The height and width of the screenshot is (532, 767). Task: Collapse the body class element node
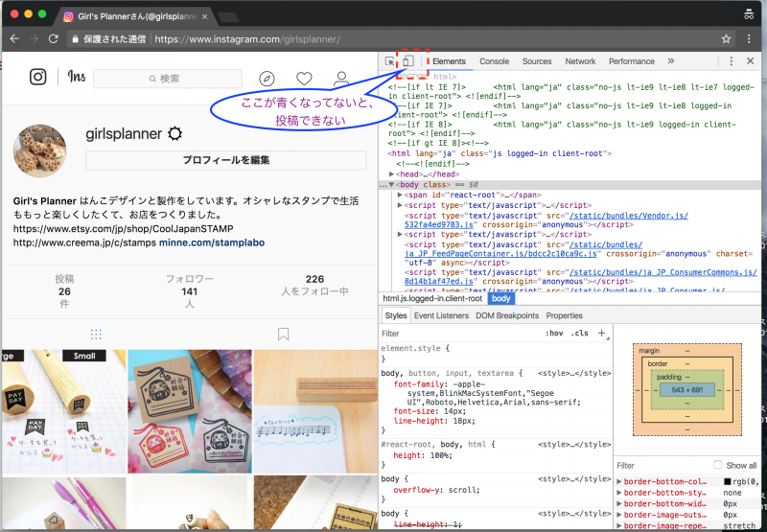pos(391,185)
